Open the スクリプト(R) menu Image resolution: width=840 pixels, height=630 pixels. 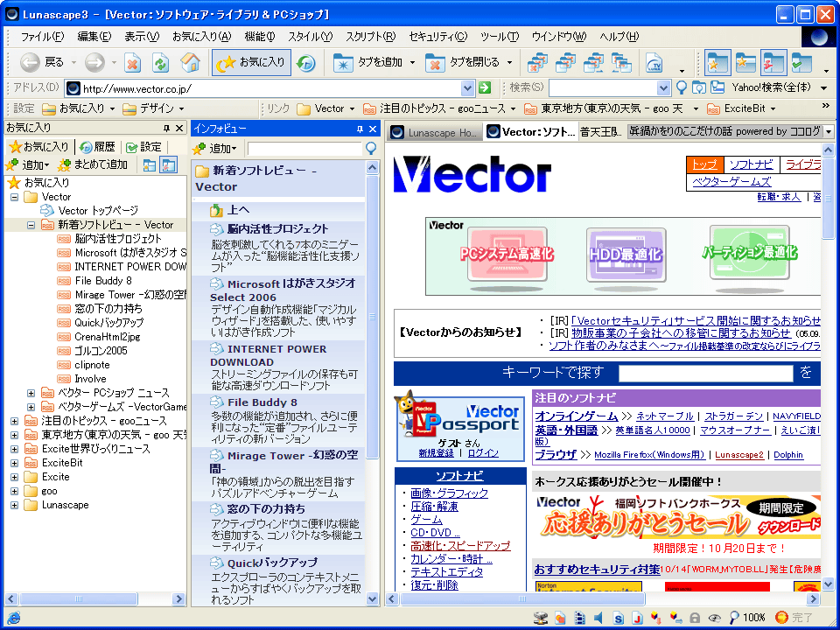pyautogui.click(x=370, y=37)
